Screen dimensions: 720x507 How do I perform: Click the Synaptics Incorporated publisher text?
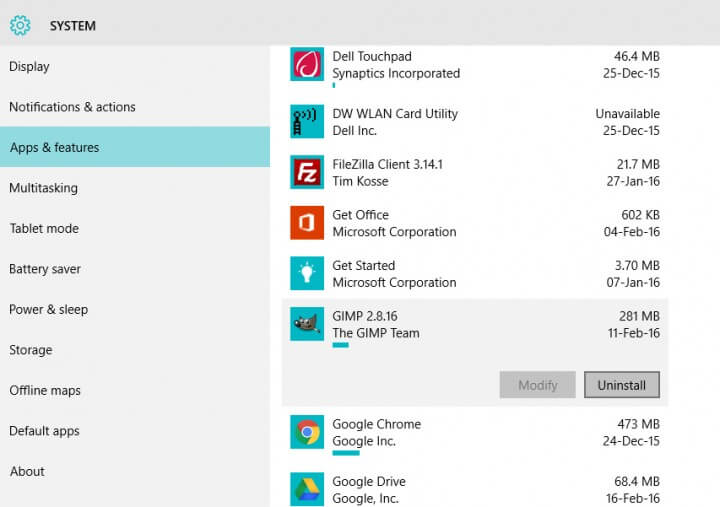[x=396, y=73]
